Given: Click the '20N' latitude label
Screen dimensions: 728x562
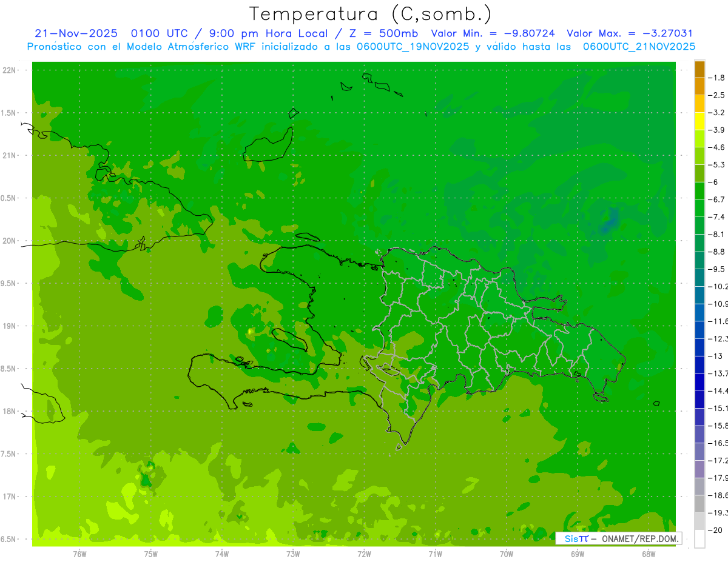Looking at the screenshot, I should pyautogui.click(x=10, y=241).
